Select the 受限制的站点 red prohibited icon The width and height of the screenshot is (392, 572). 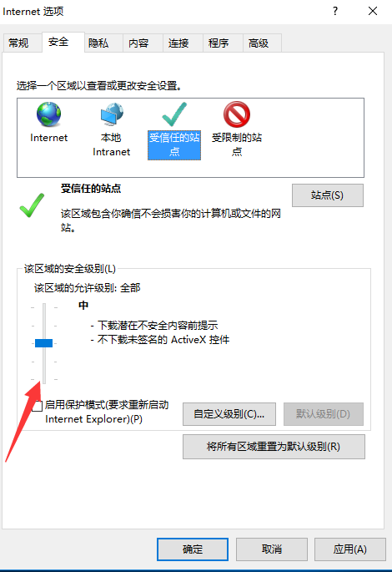pyautogui.click(x=237, y=114)
